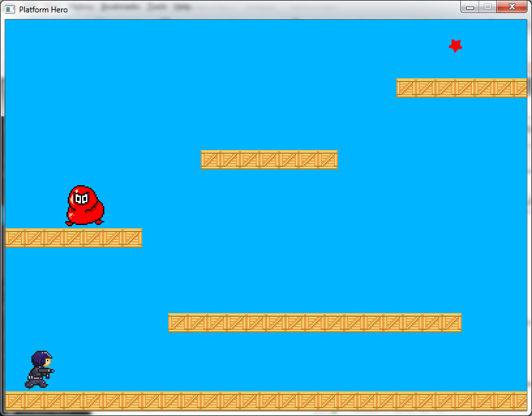532x416 pixels.
Task: Select the ninja hero character
Action: [x=40, y=370]
